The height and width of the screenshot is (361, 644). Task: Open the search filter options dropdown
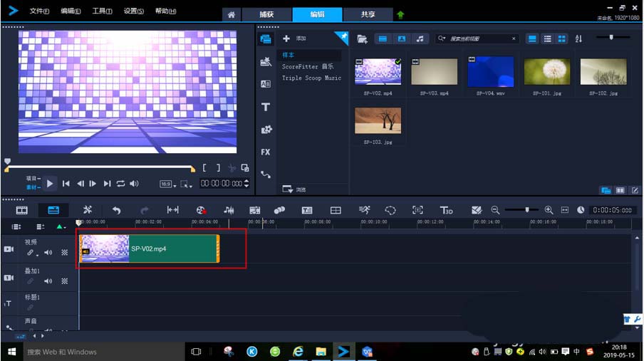[442, 38]
